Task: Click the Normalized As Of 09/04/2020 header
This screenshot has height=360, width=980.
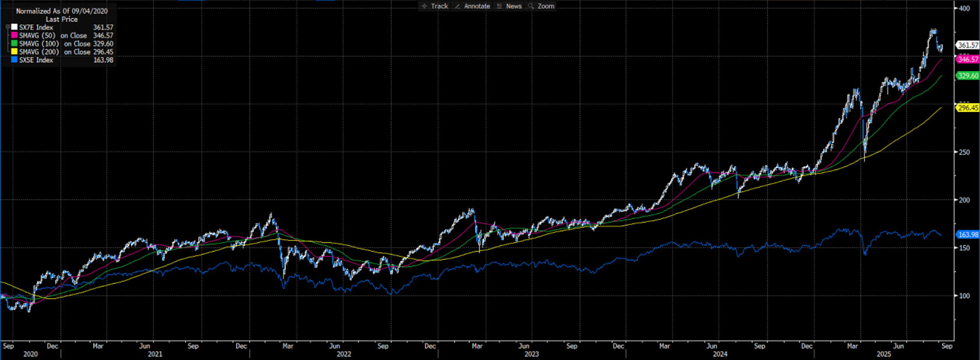Action: click(x=62, y=11)
